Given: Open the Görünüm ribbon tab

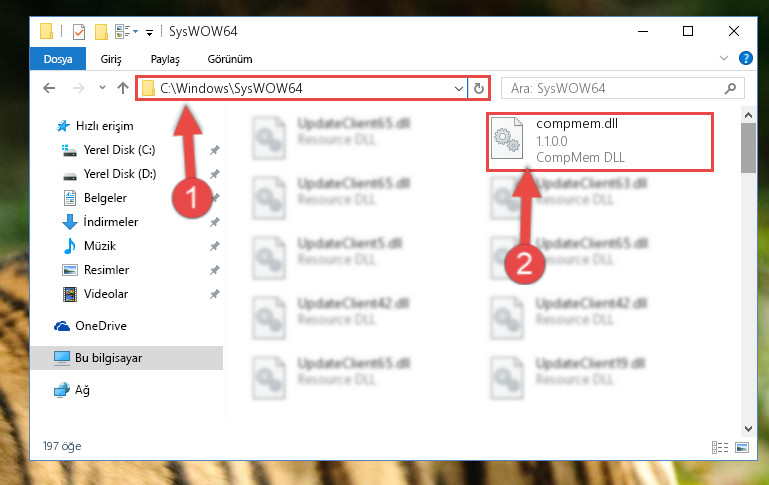Looking at the screenshot, I should pos(230,59).
